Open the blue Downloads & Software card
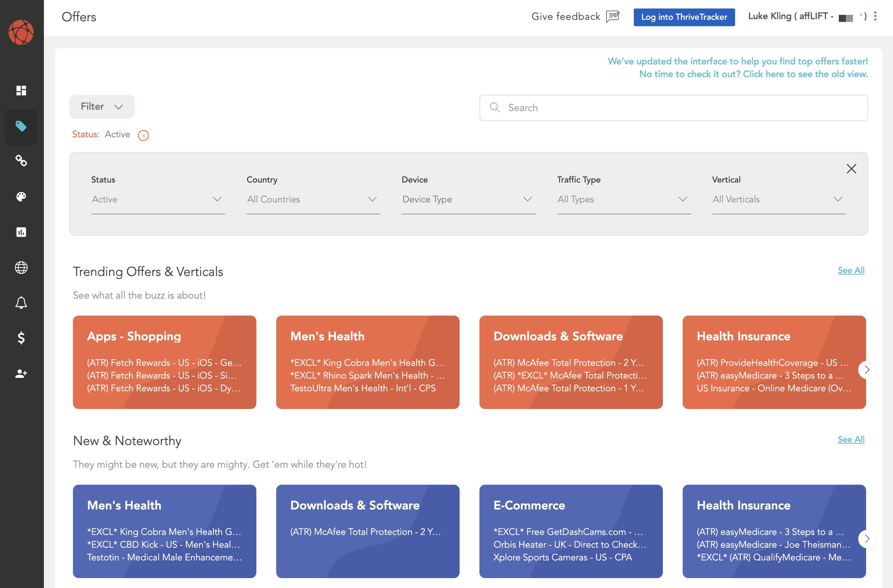The image size is (893, 588). tap(368, 531)
